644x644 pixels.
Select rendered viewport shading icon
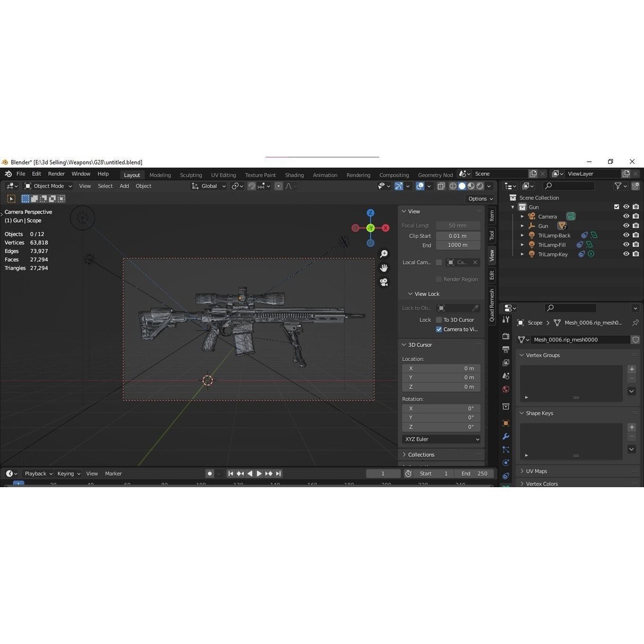[479, 186]
